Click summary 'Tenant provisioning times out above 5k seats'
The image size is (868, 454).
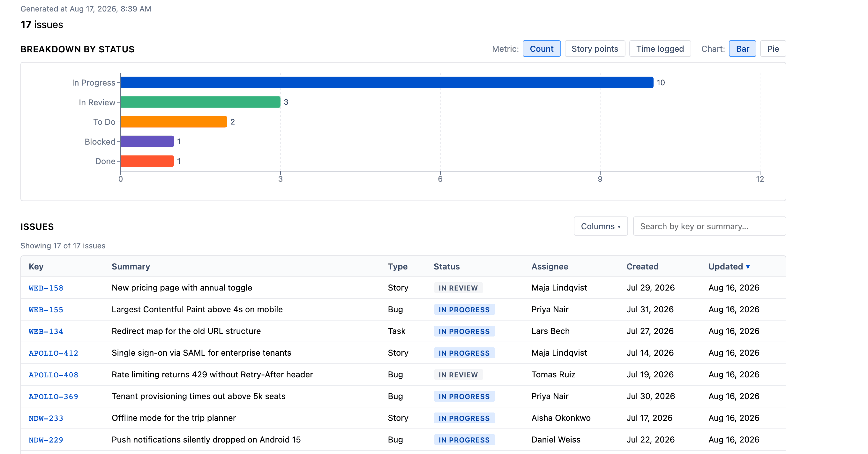(x=198, y=396)
